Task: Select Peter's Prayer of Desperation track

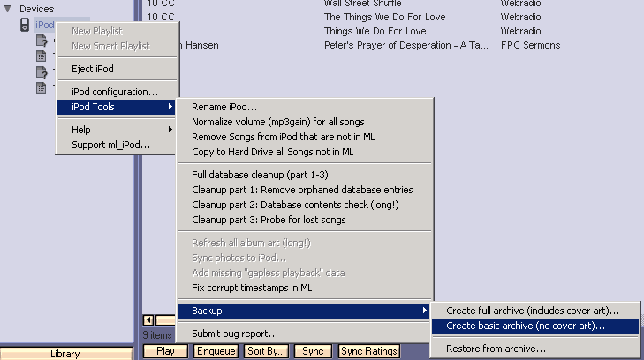Action: click(406, 46)
